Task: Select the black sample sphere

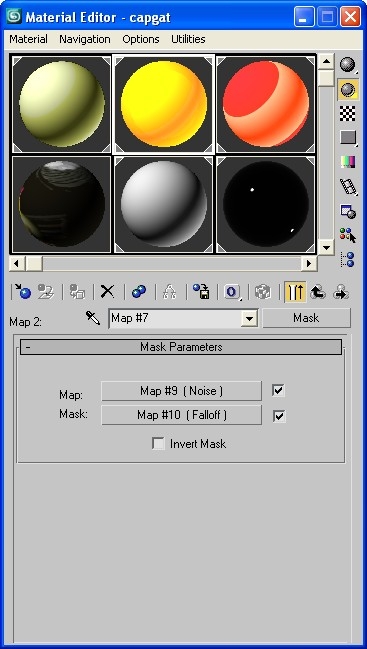Action: point(266,204)
